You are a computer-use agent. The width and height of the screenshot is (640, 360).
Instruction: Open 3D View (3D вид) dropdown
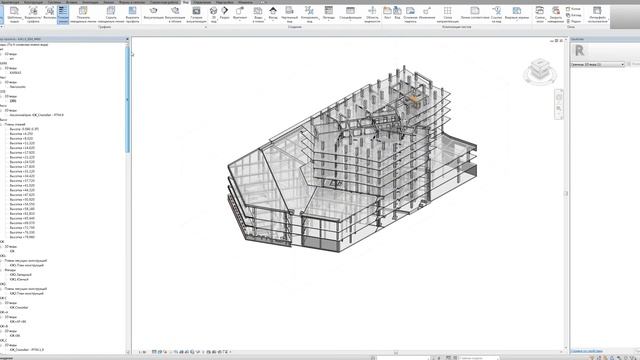click(x=213, y=14)
